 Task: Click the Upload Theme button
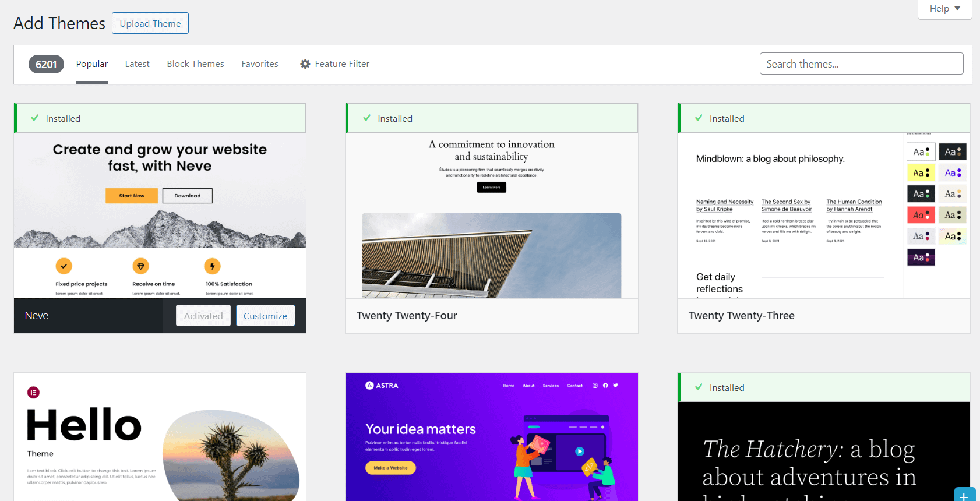point(150,23)
